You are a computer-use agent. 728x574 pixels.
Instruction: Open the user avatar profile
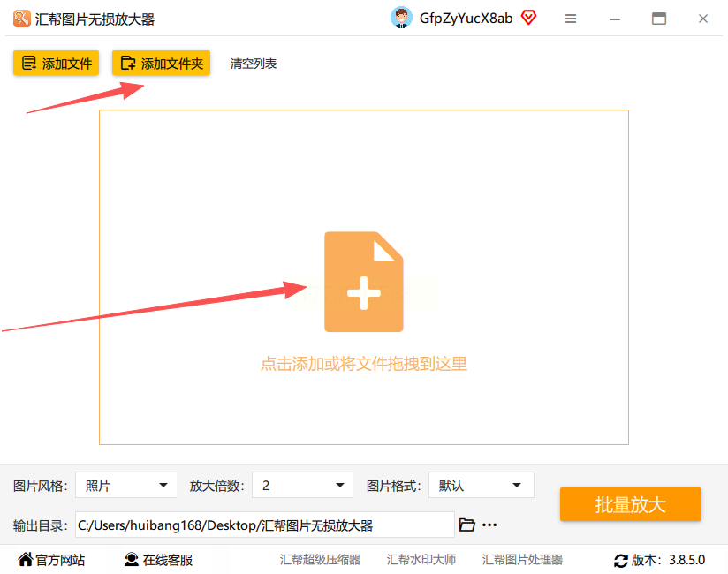coord(401,18)
